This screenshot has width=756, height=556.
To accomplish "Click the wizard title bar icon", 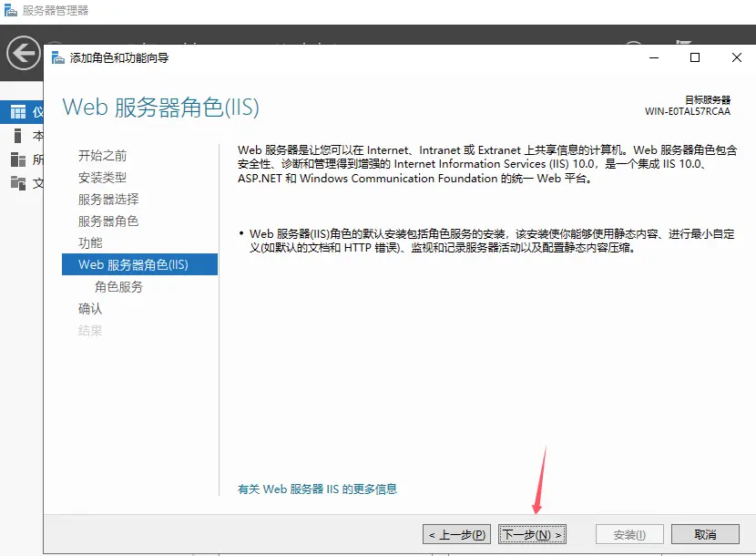I will click(58, 58).
